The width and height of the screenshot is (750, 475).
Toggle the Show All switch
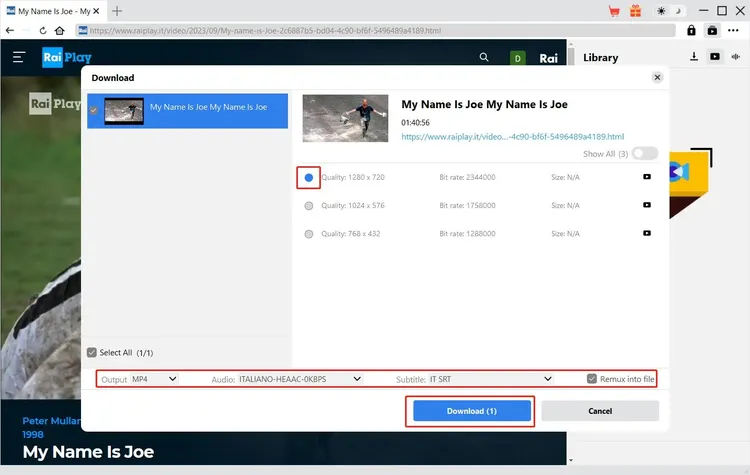[645, 153]
